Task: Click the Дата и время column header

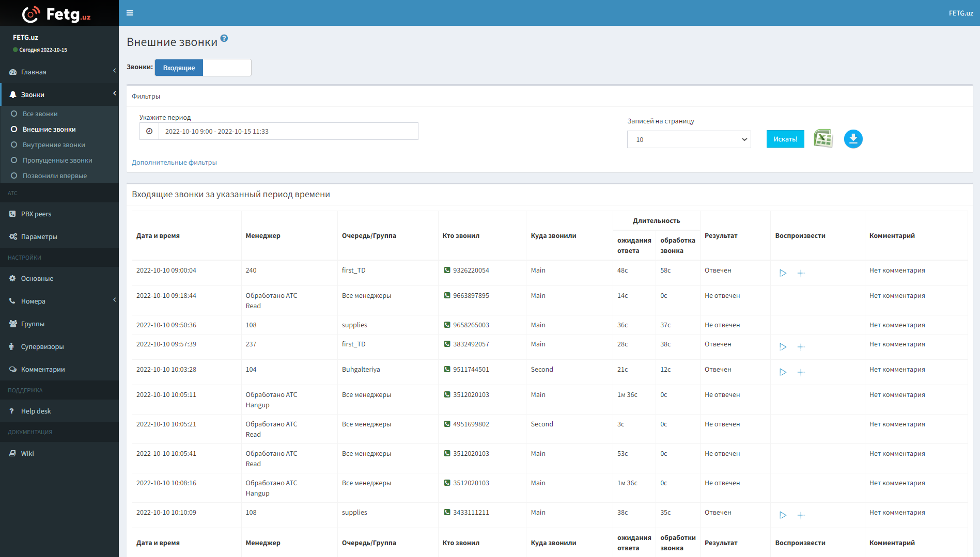Action: tap(158, 235)
